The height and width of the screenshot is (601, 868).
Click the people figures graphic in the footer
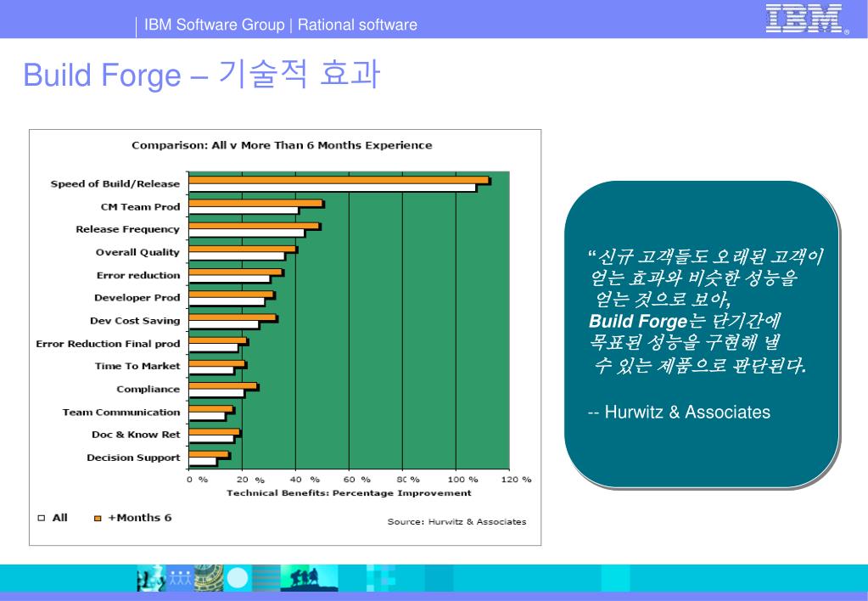pos(179,578)
